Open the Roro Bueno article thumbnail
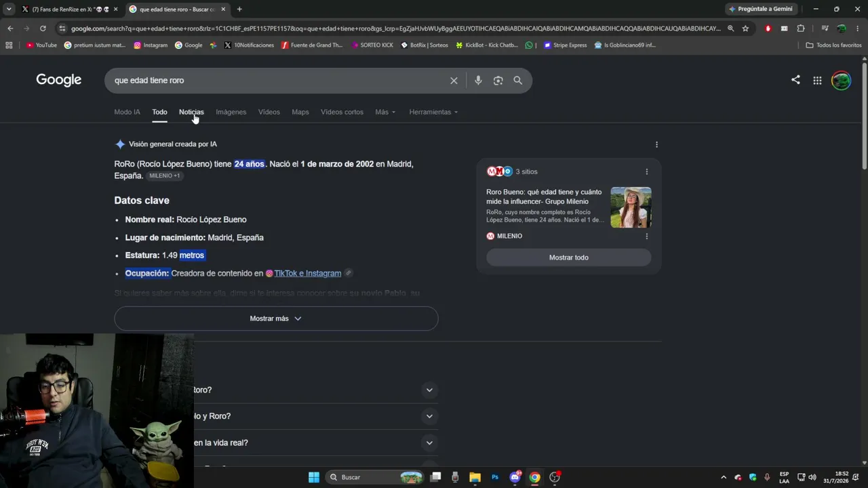The height and width of the screenshot is (488, 868). 631,207
